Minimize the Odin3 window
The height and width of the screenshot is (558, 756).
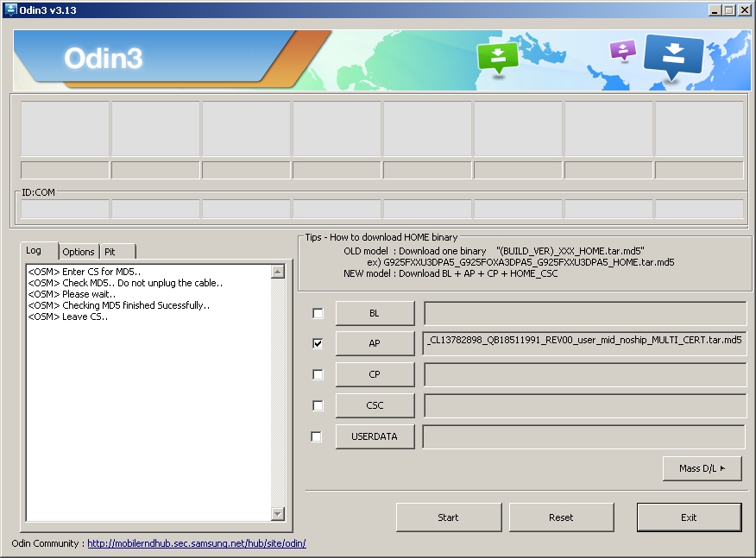click(715, 10)
